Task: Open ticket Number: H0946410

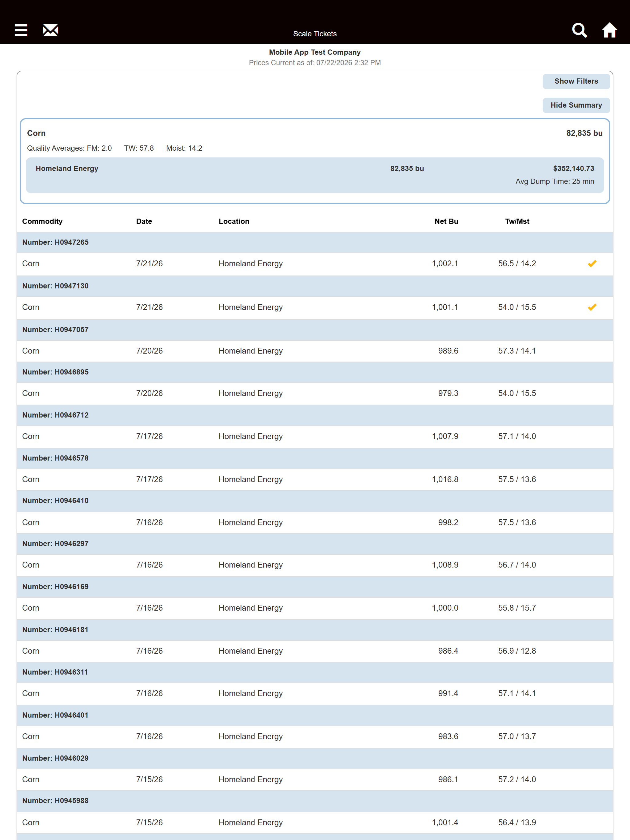Action: point(315,501)
